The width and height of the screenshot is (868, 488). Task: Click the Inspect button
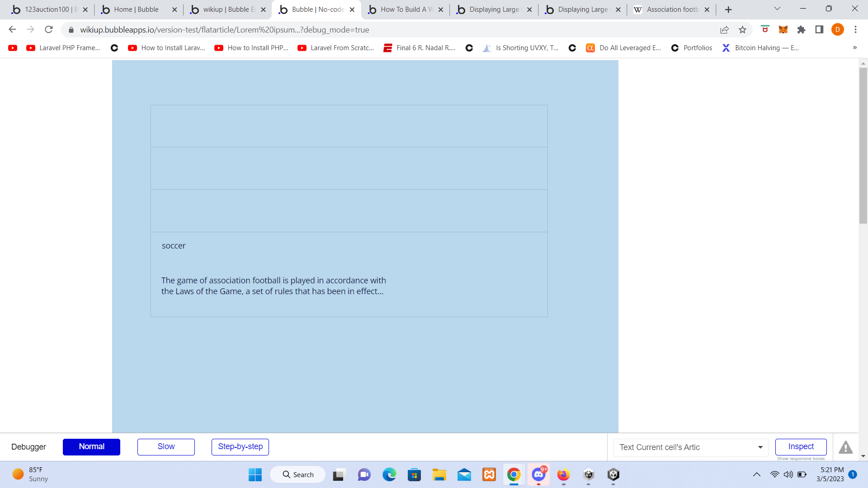(x=801, y=447)
